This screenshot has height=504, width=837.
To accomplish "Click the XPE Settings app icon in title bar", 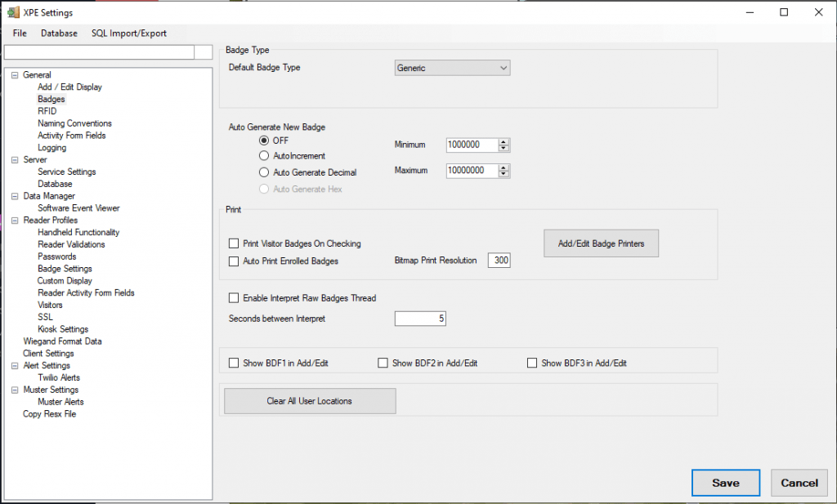I will click(13, 12).
